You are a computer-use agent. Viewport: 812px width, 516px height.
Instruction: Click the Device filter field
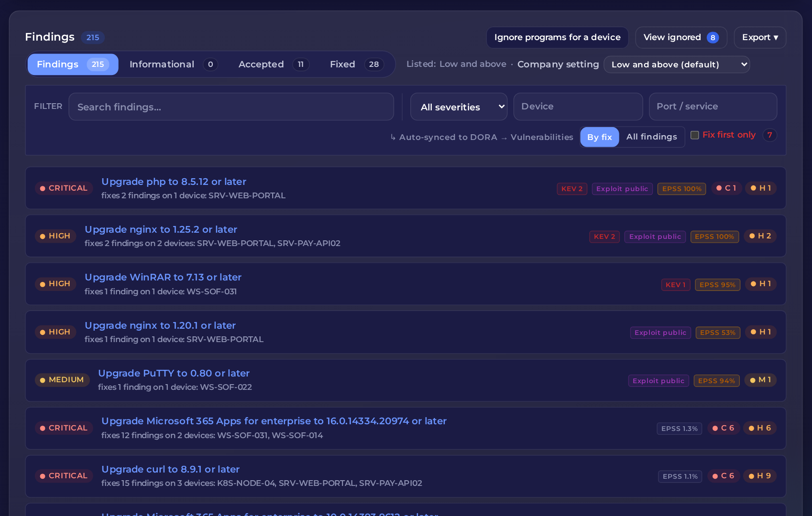[x=578, y=107]
